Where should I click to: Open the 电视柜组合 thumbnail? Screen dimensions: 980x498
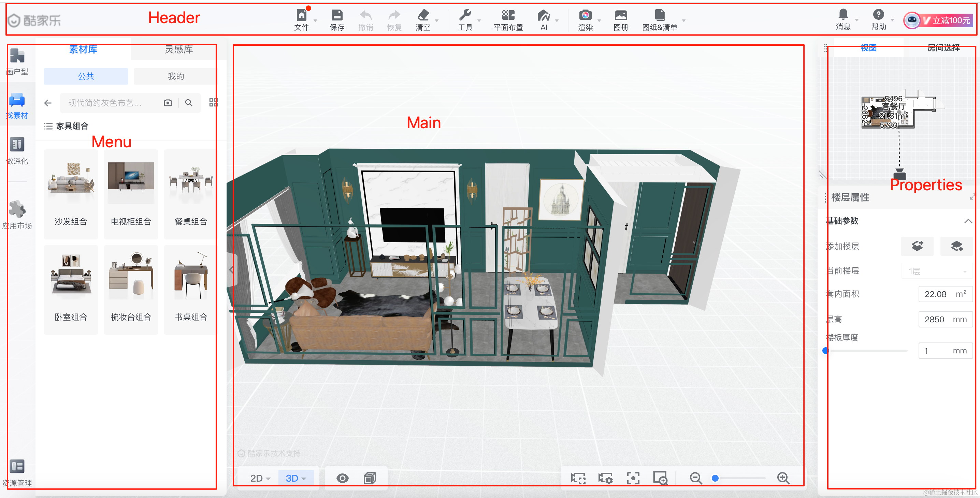click(x=131, y=194)
